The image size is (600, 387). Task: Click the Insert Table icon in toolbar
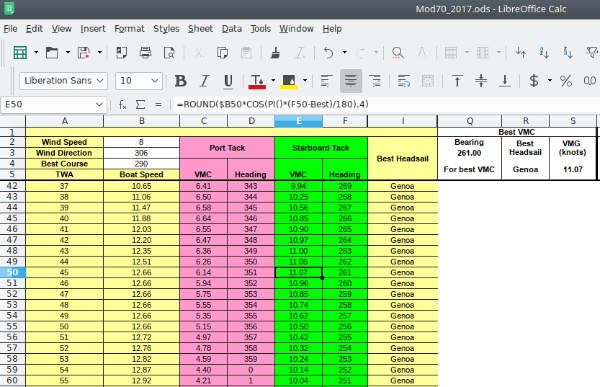(20, 52)
